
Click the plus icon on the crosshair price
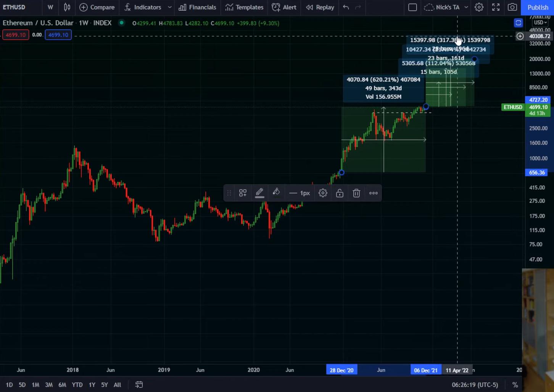tap(520, 36)
